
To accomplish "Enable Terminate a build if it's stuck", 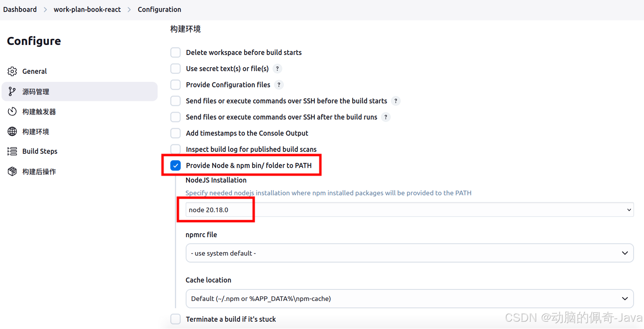I will click(x=175, y=319).
